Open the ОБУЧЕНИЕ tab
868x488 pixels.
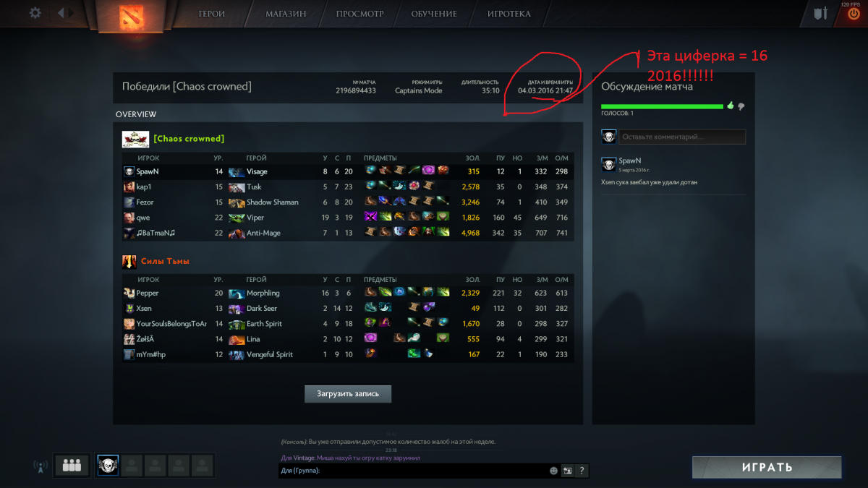tap(434, 14)
